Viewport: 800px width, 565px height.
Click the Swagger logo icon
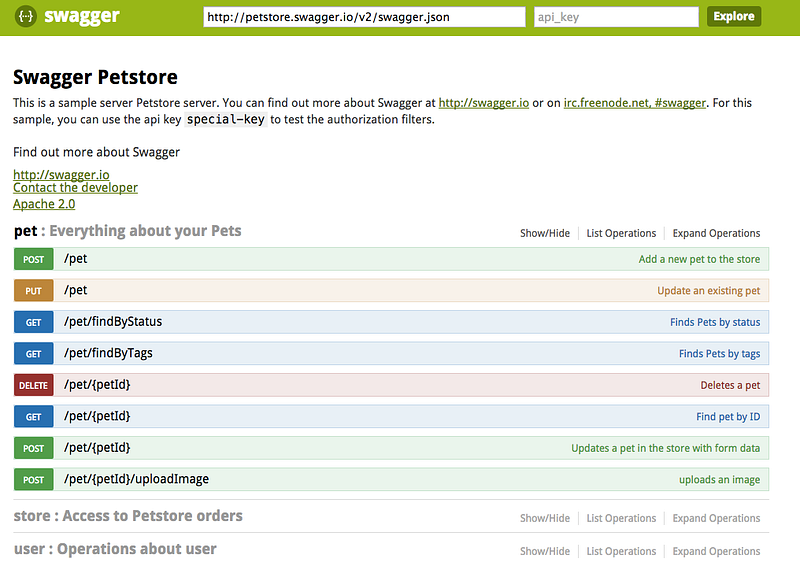tap(25, 17)
